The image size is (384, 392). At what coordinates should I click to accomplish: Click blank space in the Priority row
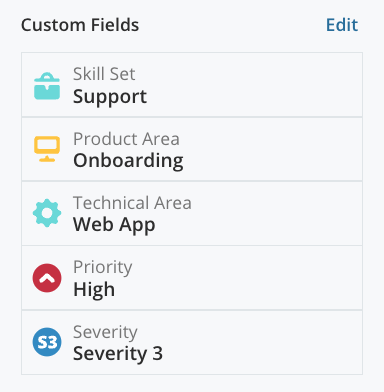tap(247, 278)
